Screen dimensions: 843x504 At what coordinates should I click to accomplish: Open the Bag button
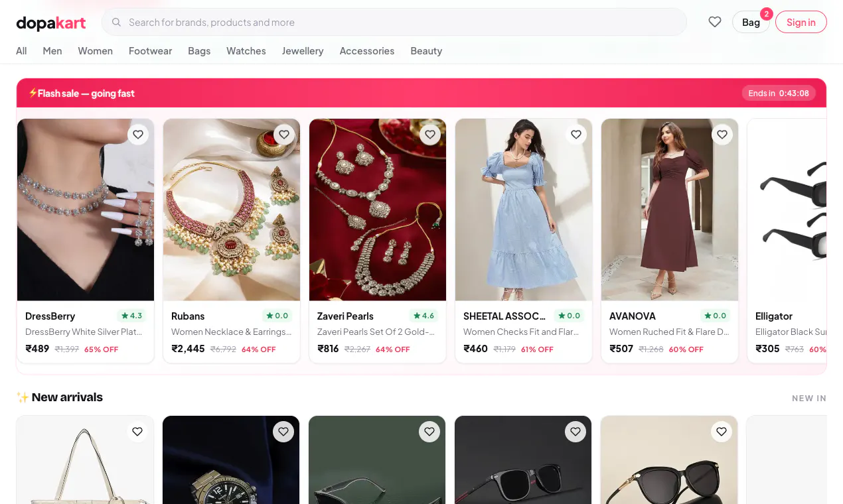[751, 22]
